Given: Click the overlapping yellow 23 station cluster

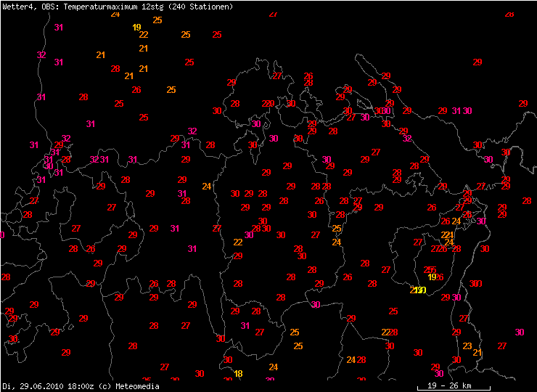Looking at the screenshot, I should [x=417, y=290].
